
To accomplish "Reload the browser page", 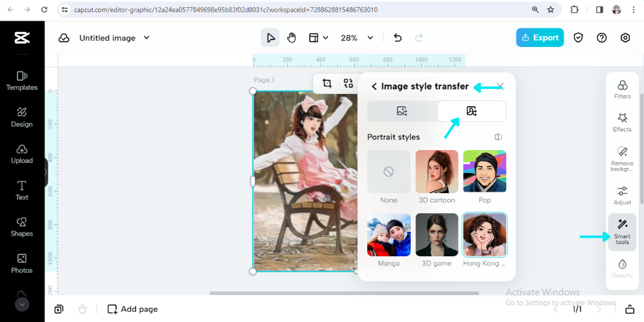I will coord(44,10).
